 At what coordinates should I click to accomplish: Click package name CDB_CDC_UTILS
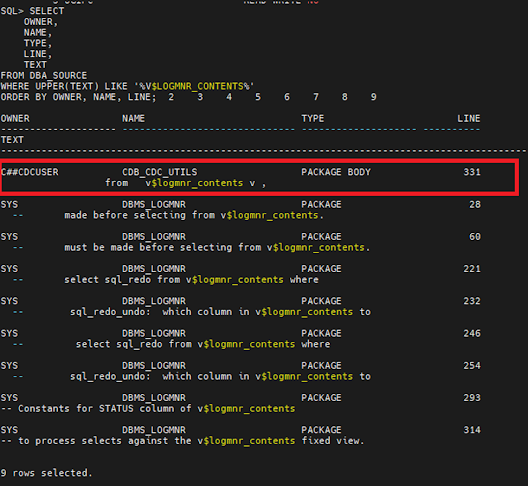160,172
